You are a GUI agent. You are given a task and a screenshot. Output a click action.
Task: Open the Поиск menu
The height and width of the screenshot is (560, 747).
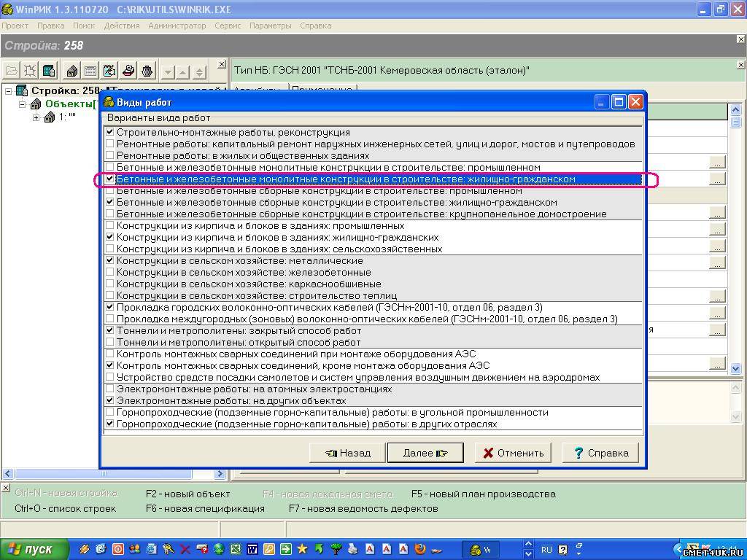84,26
